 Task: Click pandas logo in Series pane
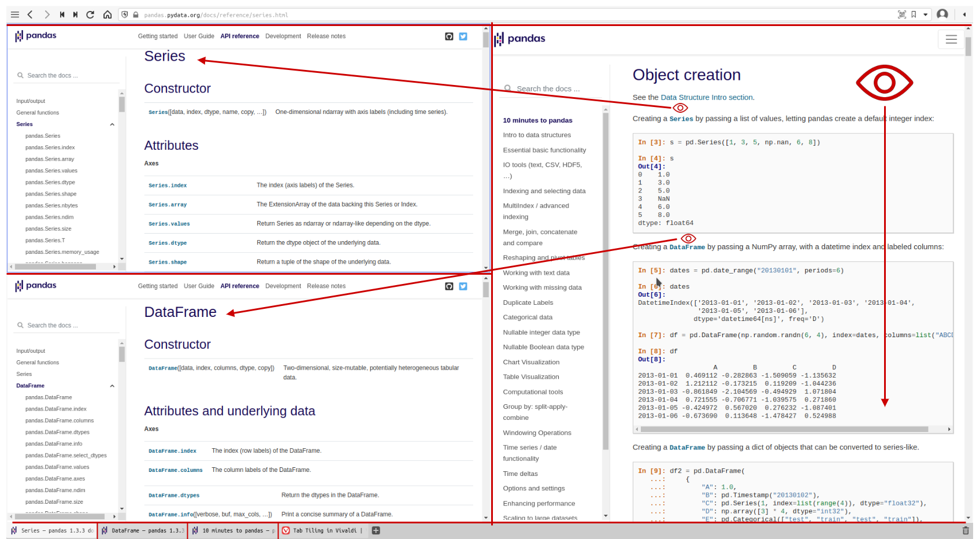point(36,36)
